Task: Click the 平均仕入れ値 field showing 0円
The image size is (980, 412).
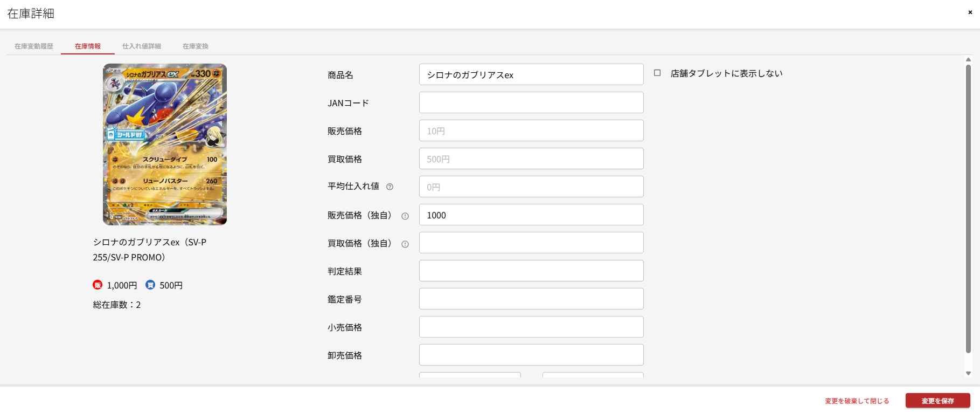Action: [x=531, y=187]
